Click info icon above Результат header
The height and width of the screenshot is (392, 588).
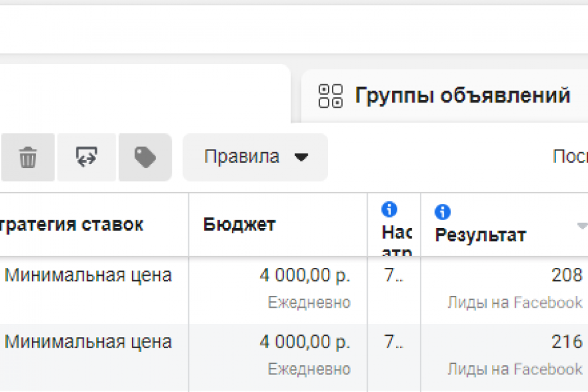(x=442, y=212)
